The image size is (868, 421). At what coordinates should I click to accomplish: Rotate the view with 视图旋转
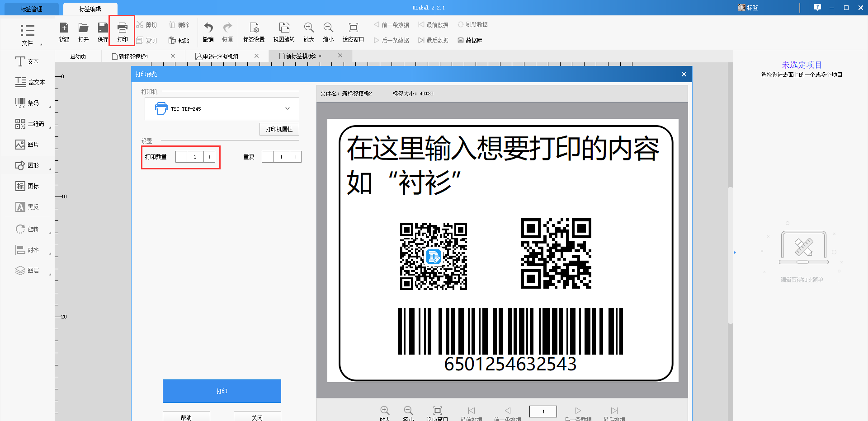click(284, 33)
